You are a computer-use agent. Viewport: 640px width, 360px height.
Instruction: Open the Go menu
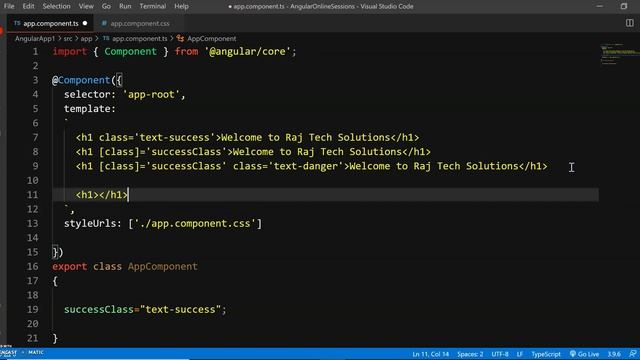(x=106, y=6)
